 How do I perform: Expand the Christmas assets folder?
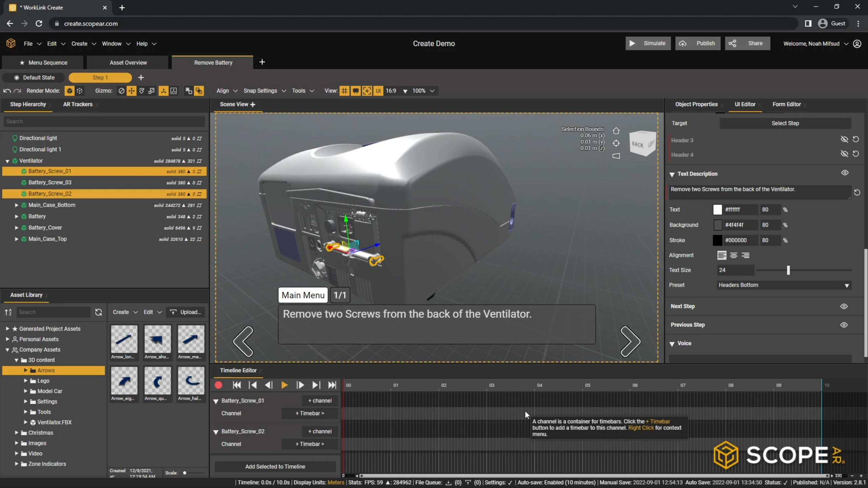pyautogui.click(x=16, y=433)
